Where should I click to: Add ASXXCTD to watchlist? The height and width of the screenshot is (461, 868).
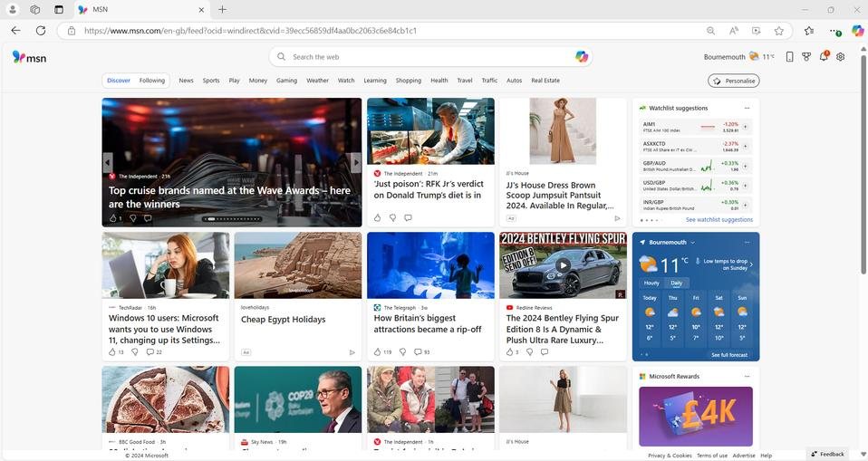tap(745, 146)
